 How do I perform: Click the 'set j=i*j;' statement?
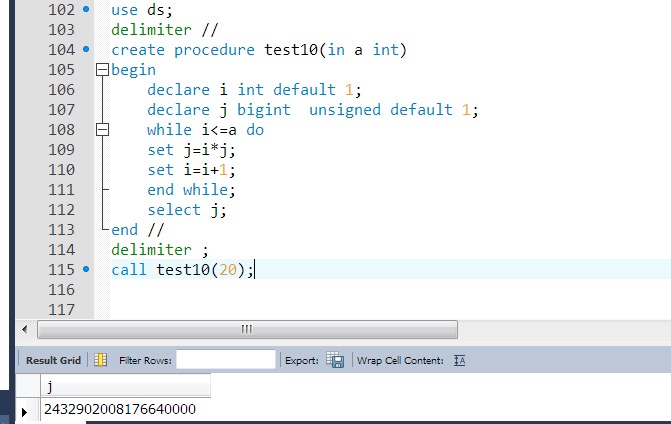pos(191,150)
